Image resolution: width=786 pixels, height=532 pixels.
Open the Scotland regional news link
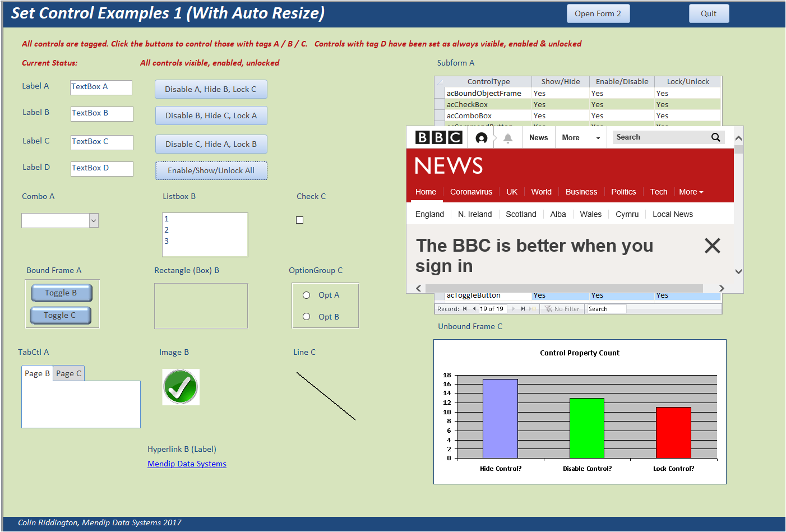[x=521, y=214]
